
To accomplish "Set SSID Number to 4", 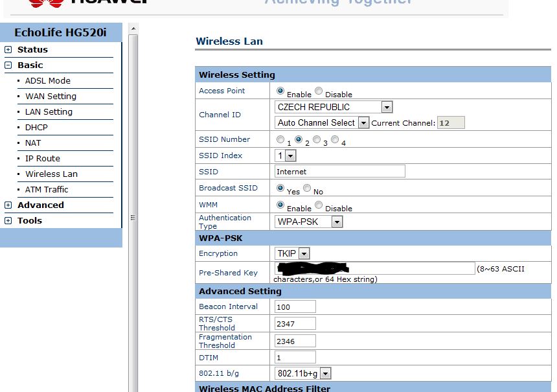I will click(335, 140).
